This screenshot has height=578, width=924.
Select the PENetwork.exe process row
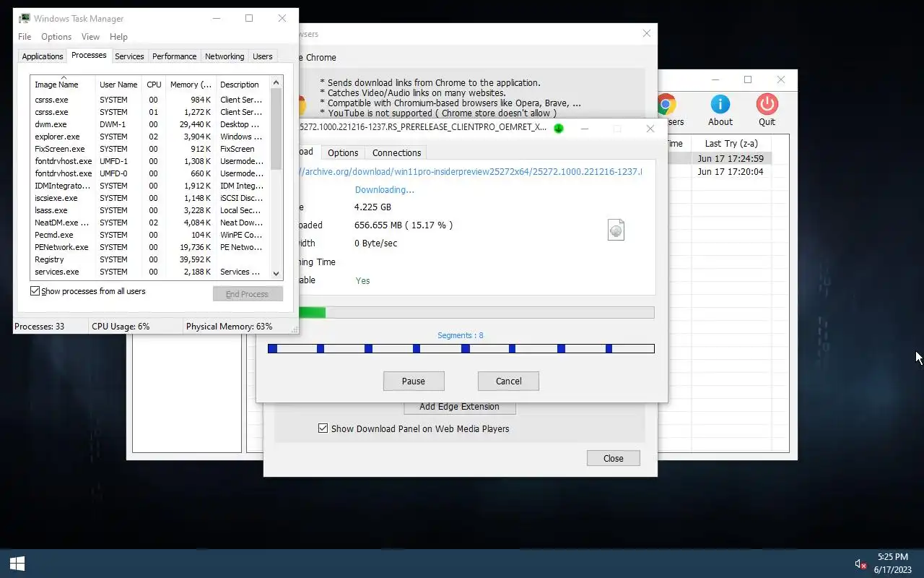point(151,247)
